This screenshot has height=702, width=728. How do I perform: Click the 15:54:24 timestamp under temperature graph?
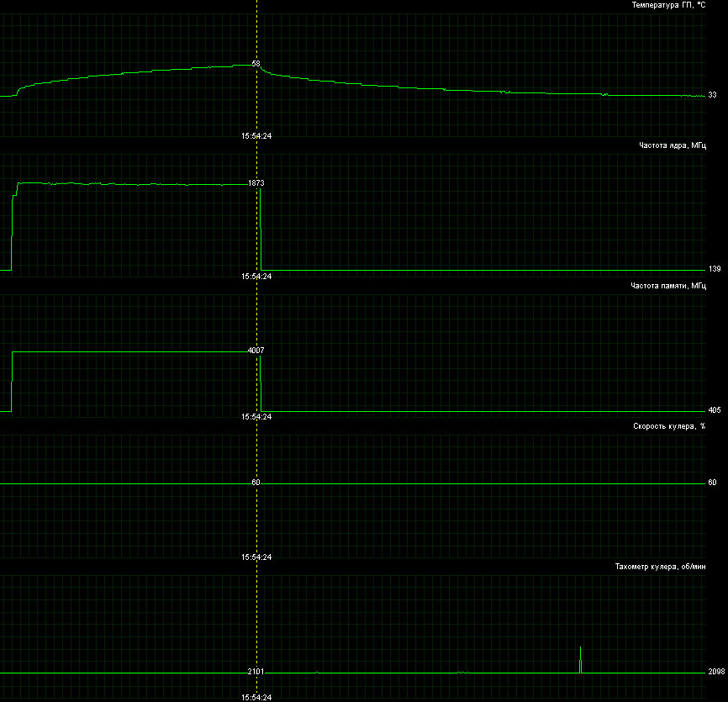[x=256, y=136]
